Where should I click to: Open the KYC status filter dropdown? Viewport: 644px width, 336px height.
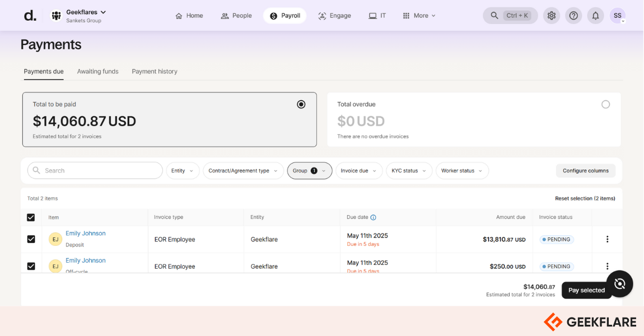coord(409,170)
